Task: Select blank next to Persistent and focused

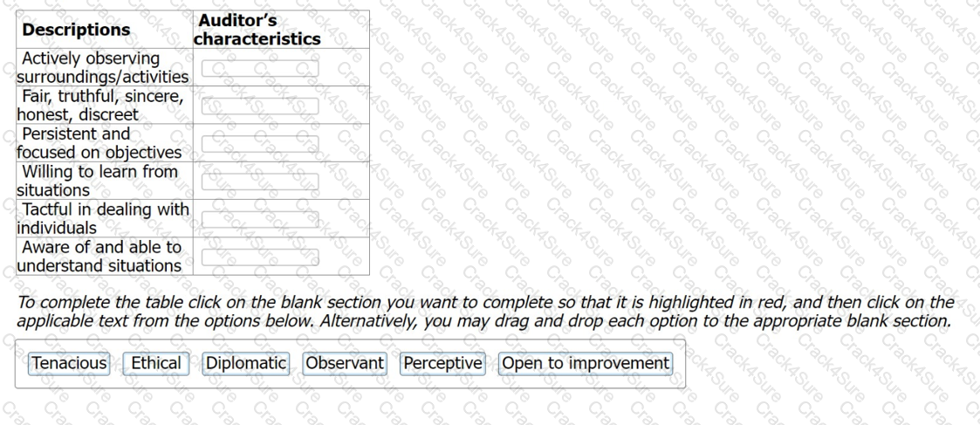Action: [260, 144]
